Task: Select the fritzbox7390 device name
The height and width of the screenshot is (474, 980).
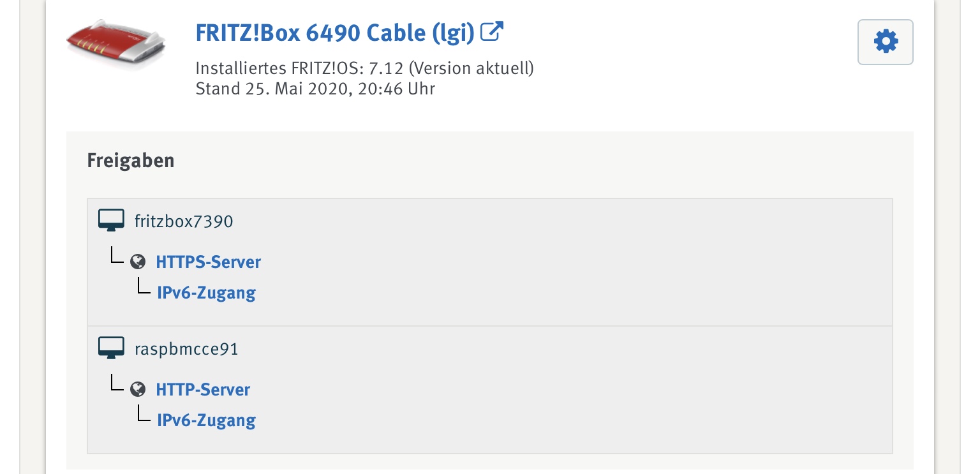Action: (x=184, y=221)
